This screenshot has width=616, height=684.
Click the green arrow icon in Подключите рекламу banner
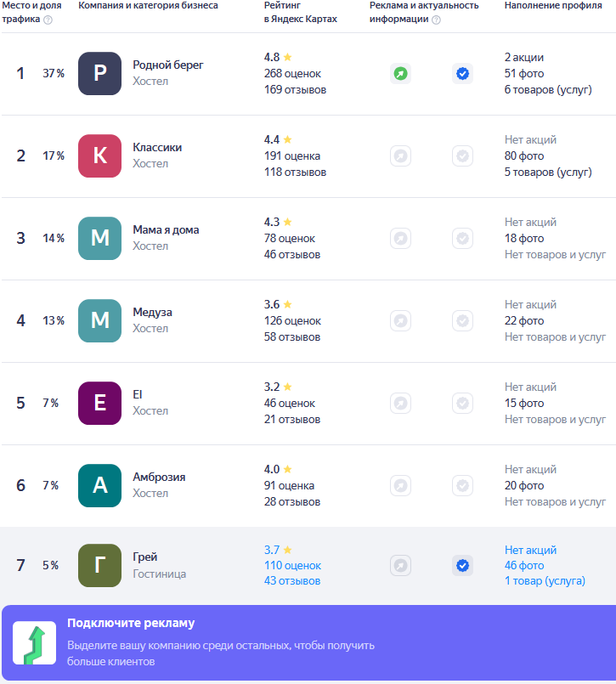pyautogui.click(x=35, y=643)
